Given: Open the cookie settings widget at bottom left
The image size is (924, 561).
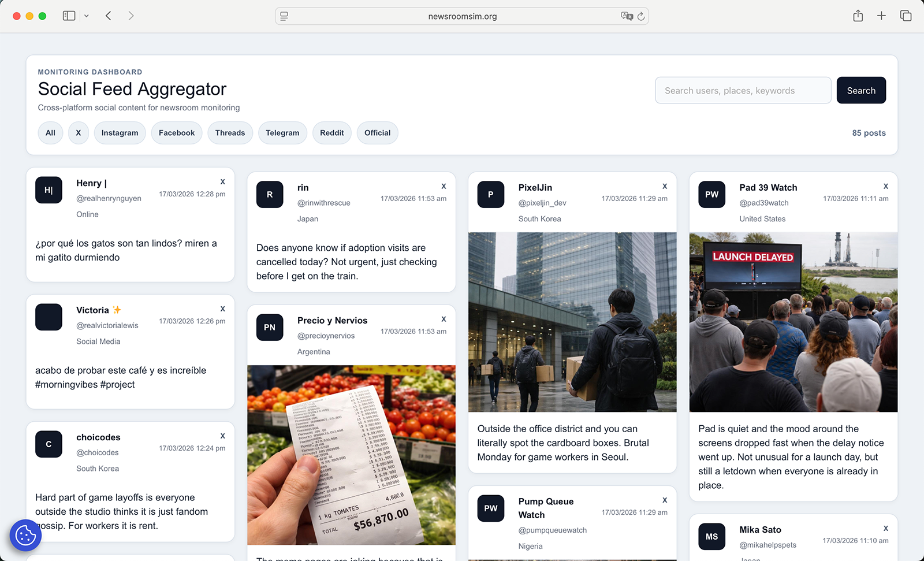Looking at the screenshot, I should pos(25,535).
